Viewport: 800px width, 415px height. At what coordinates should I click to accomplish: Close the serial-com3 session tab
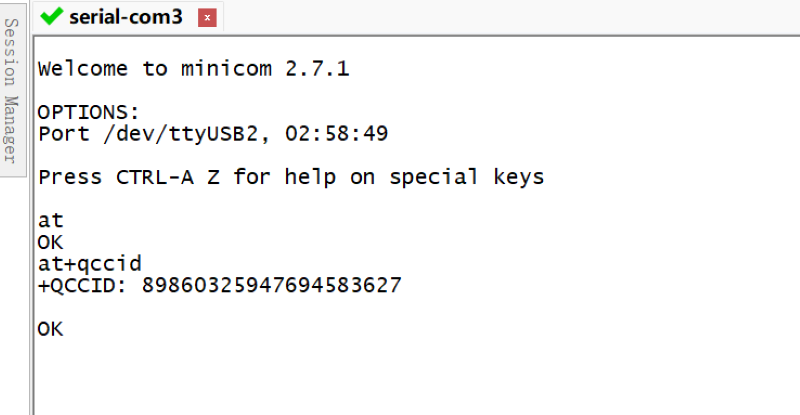pyautogui.click(x=207, y=18)
